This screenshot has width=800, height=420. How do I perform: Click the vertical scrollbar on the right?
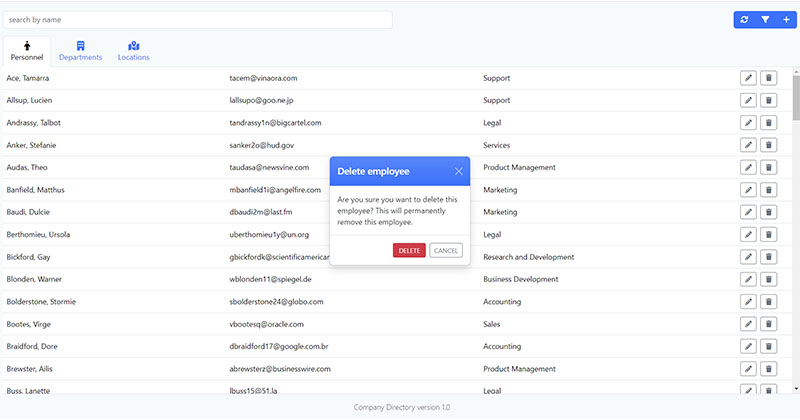[796, 100]
